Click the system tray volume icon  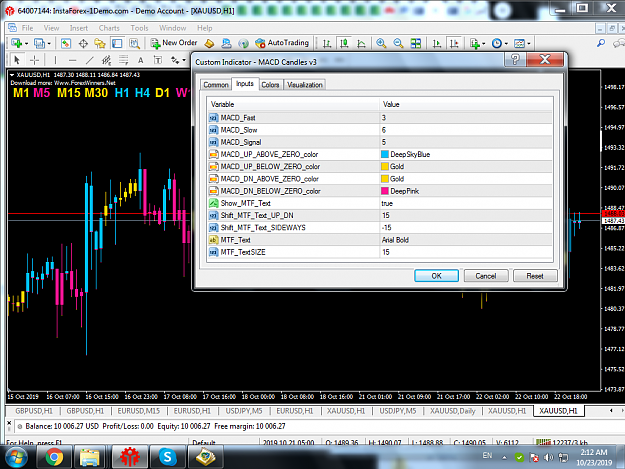548,458
